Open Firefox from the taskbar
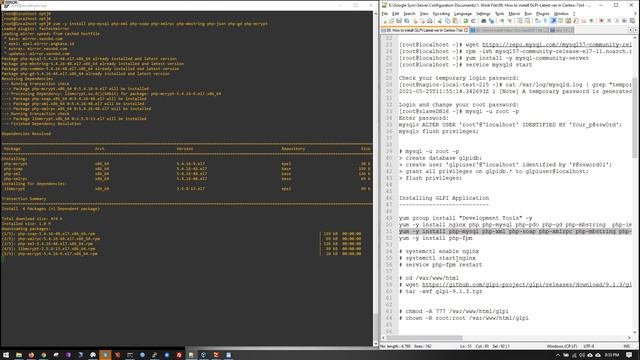 click(x=31, y=355)
